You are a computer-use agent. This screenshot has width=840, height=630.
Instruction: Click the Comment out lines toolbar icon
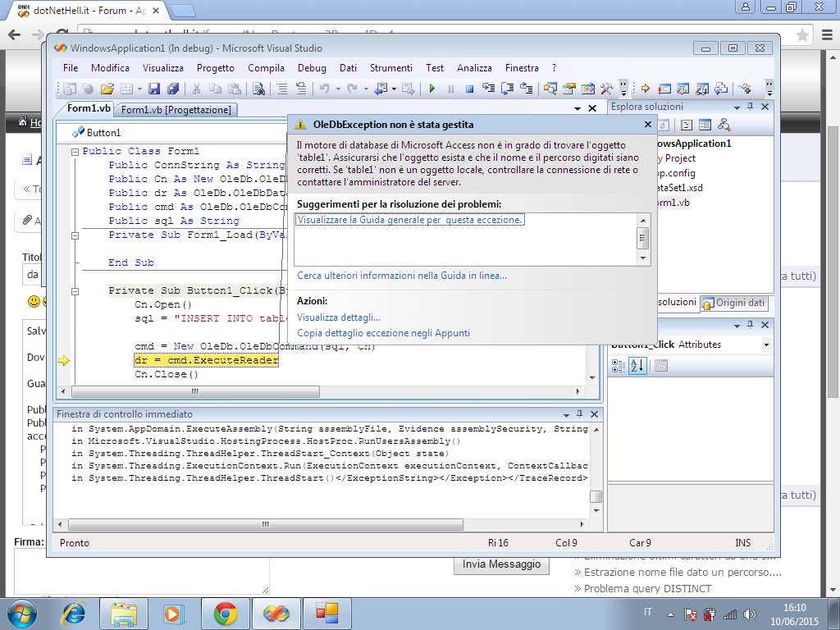click(282, 89)
